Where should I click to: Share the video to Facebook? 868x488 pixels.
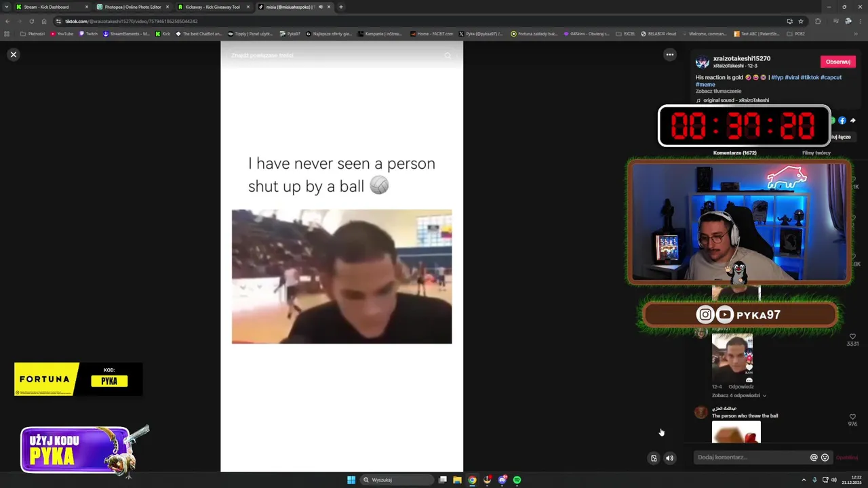pyautogui.click(x=842, y=121)
